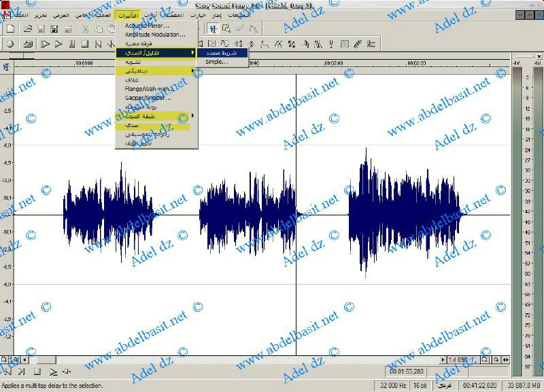Click the fade curve process icon
The width and height of the screenshot is (544, 392).
pyautogui.click(x=265, y=43)
